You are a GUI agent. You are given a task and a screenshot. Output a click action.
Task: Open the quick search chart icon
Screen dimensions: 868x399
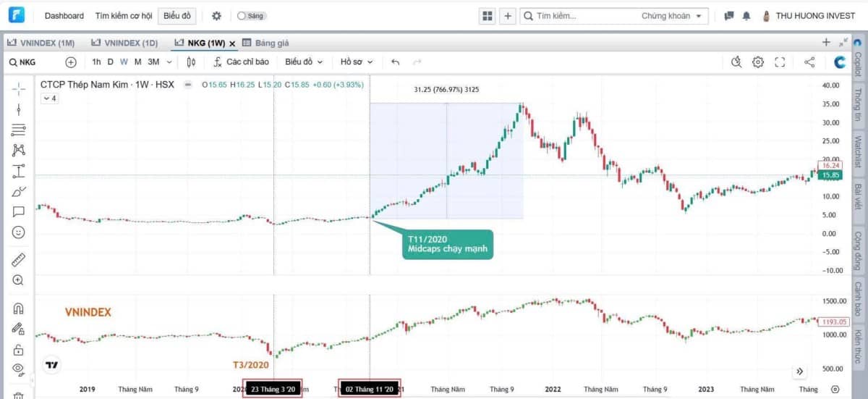[x=736, y=62]
